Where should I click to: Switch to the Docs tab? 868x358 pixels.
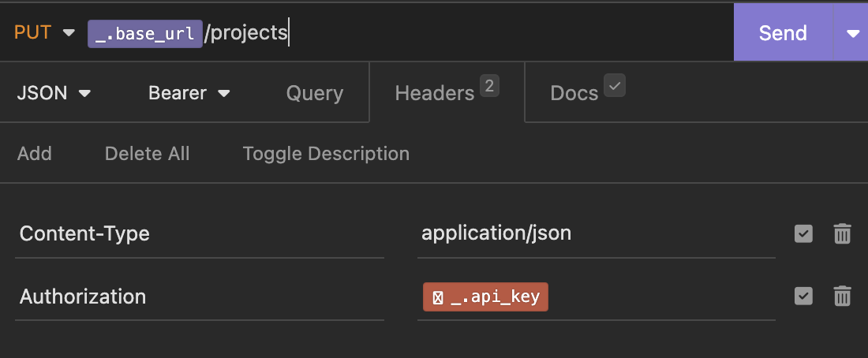pos(574,93)
